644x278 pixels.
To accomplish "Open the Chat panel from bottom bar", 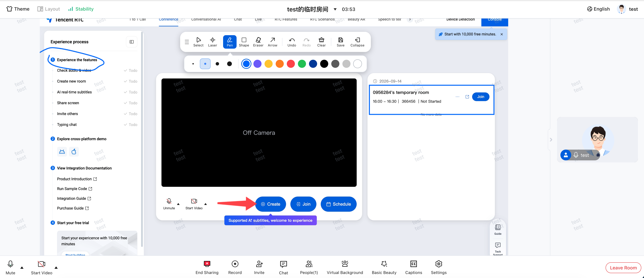I will point(283,267).
